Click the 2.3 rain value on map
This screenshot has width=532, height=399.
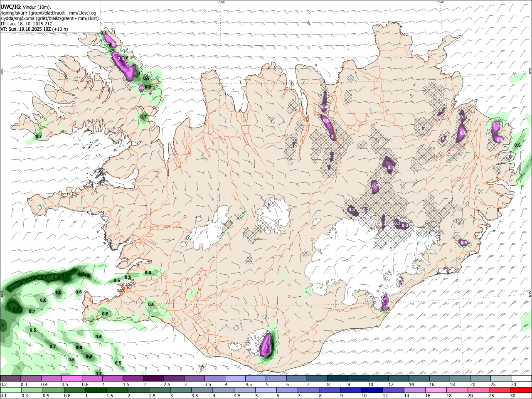pos(56,277)
